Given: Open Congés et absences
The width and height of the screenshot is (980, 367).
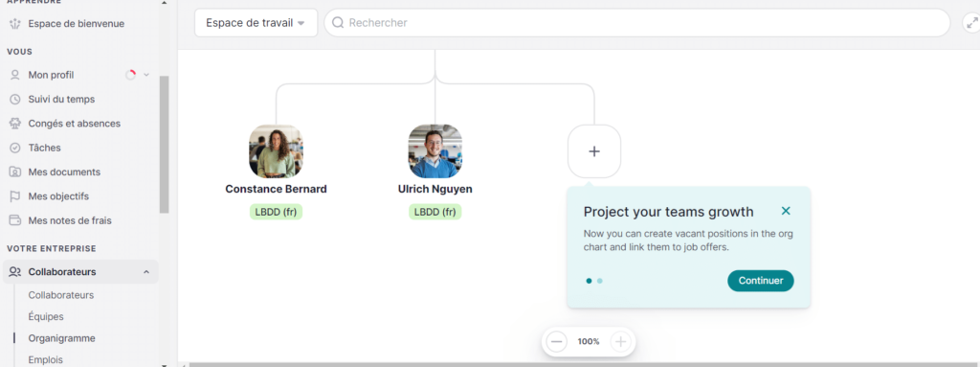Looking at the screenshot, I should tap(74, 124).
